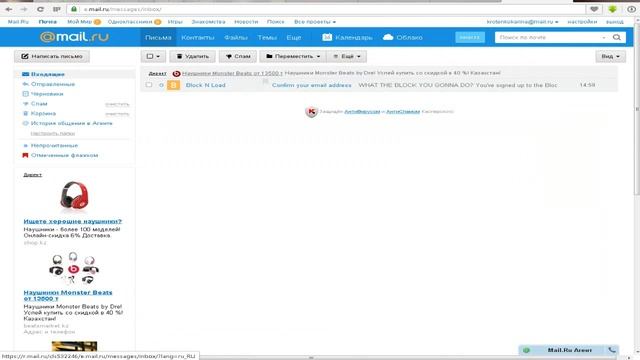Screen dimensions: 640x360
Task: Reload the page with the refresh icon
Action: point(40,9)
